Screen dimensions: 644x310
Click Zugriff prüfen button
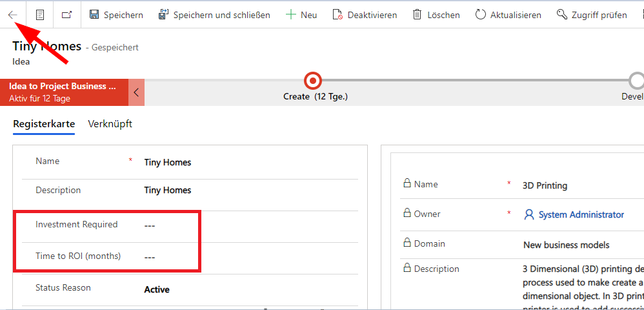592,15
